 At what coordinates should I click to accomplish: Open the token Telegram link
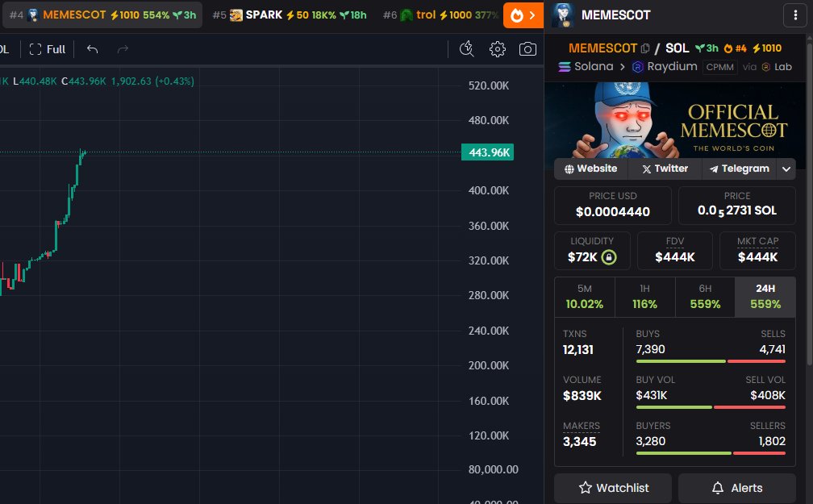pos(740,169)
